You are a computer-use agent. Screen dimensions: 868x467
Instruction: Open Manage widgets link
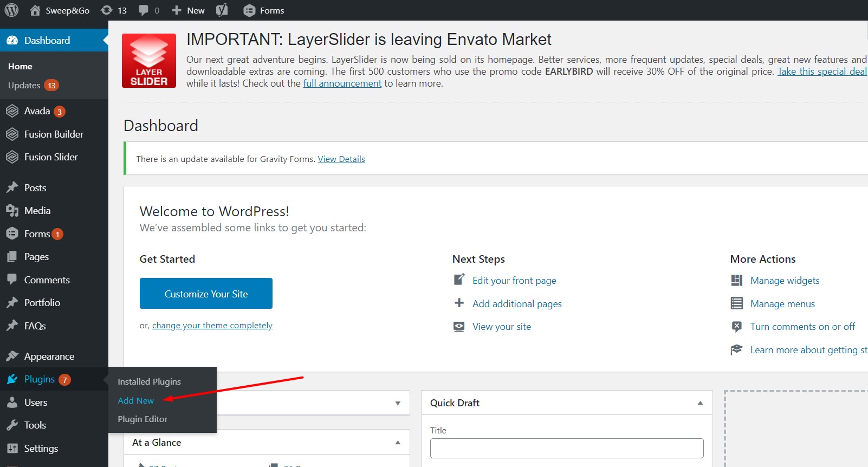tap(785, 281)
